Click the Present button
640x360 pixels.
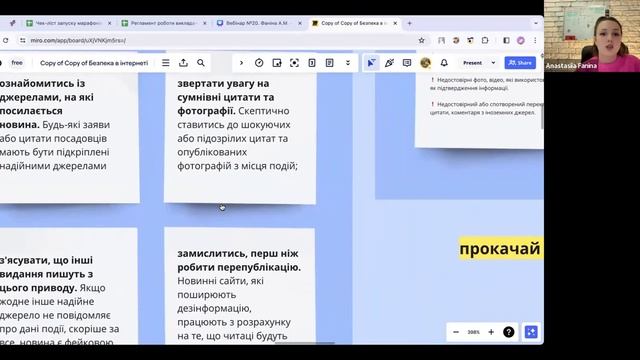click(x=472, y=63)
